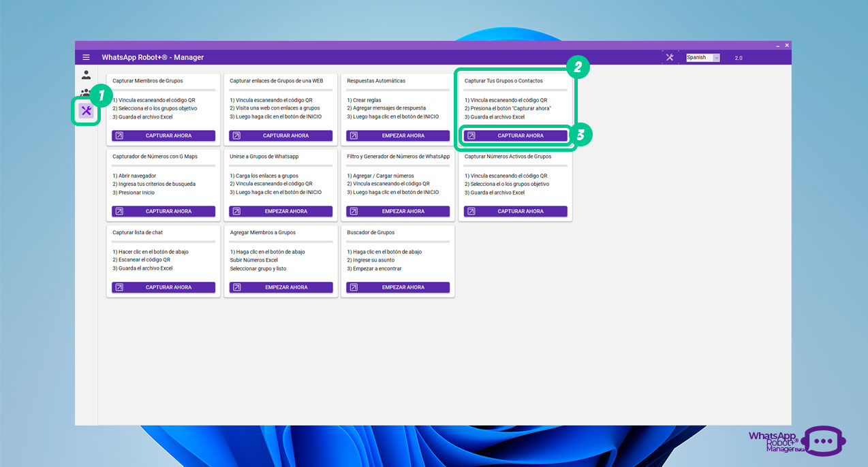Click Empezar Ahora under Unirse a Grupos de Whatsapp
The image size is (868, 467).
pos(281,211)
